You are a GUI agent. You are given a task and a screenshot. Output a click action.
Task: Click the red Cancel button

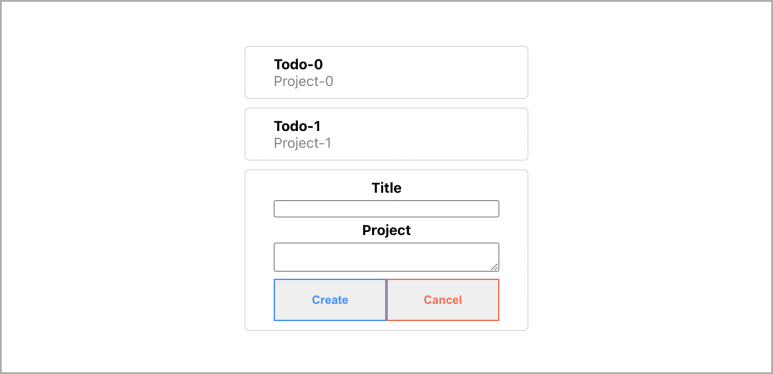point(443,300)
